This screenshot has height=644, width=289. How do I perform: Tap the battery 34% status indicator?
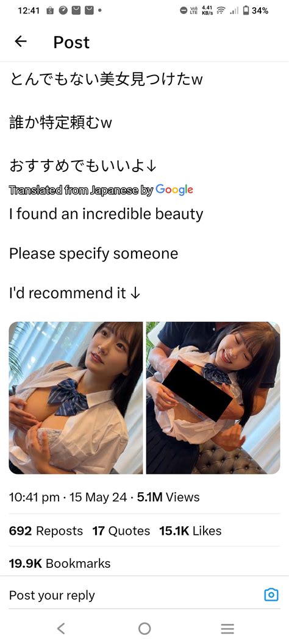point(255,11)
